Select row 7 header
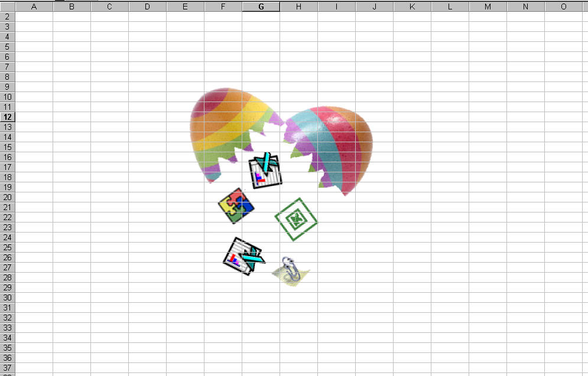This screenshot has width=588, height=376. pos(8,67)
